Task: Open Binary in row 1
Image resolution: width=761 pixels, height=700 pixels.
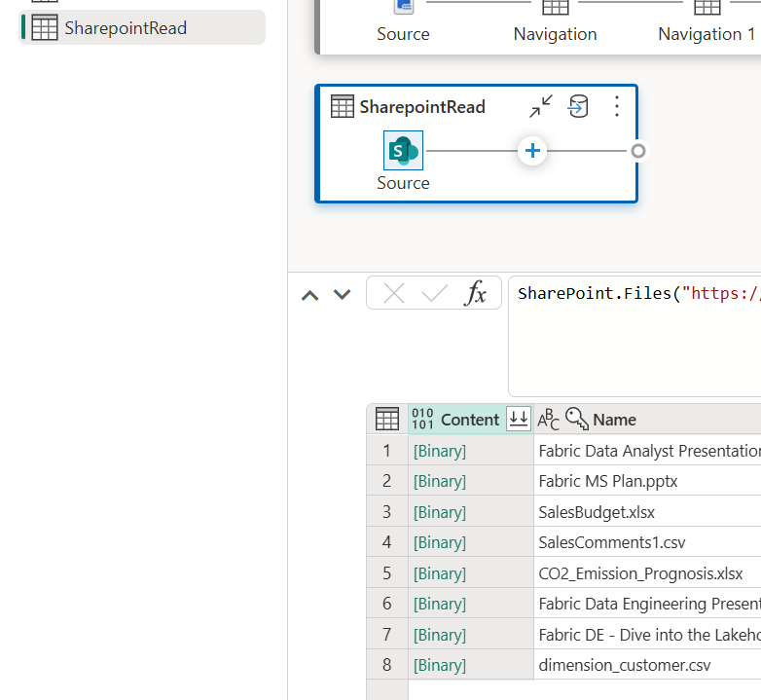Action: tap(440, 451)
